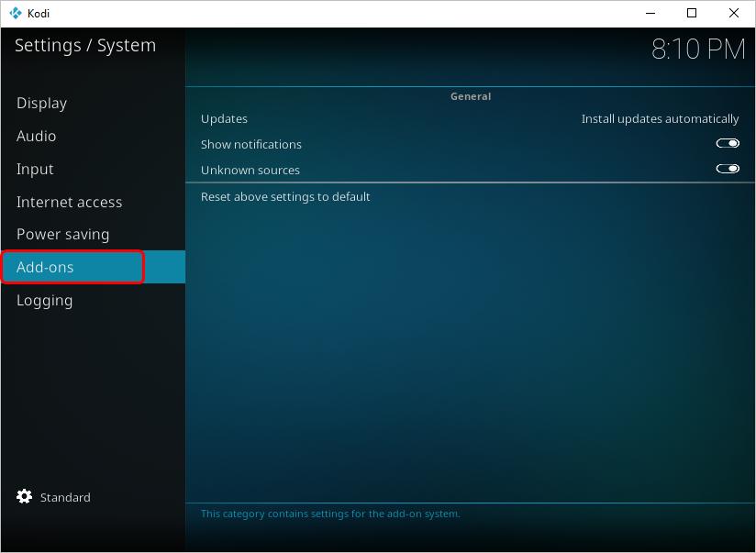Click the category description text at bottom
The width and height of the screenshot is (756, 553).
click(328, 514)
